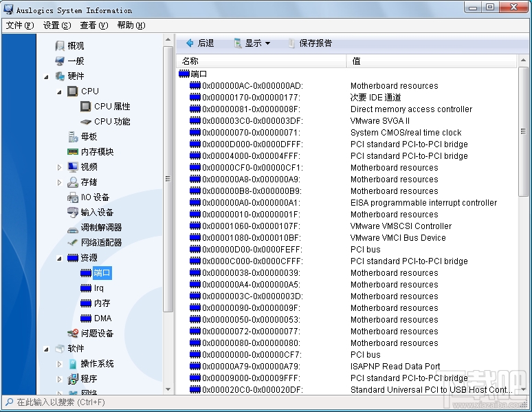Click the 视频 monitor icon

(73, 166)
